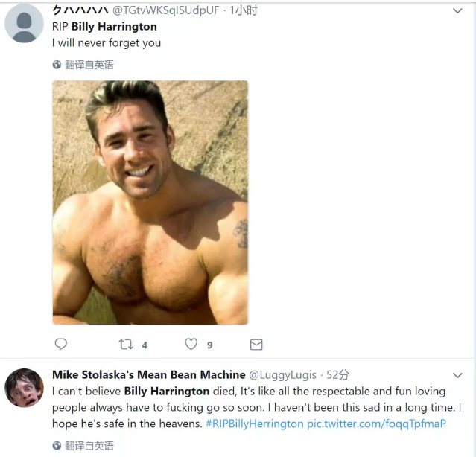
Task: Open the attached photo in first tweet
Action: [150, 202]
